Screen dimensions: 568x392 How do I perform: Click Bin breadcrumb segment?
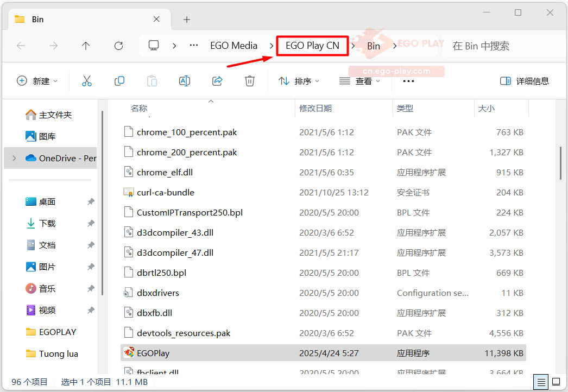374,46
